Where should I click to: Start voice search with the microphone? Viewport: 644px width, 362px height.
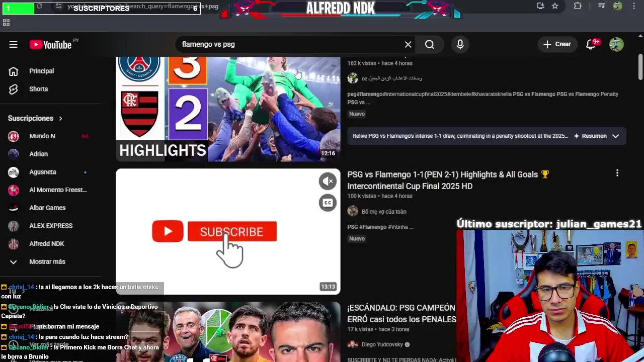tap(460, 45)
